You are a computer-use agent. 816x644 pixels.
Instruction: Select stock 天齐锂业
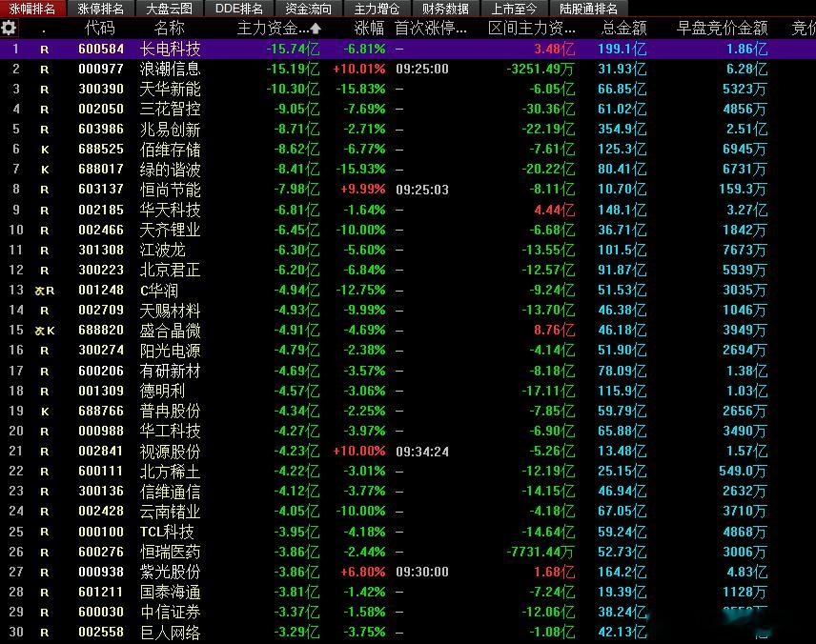pos(171,230)
